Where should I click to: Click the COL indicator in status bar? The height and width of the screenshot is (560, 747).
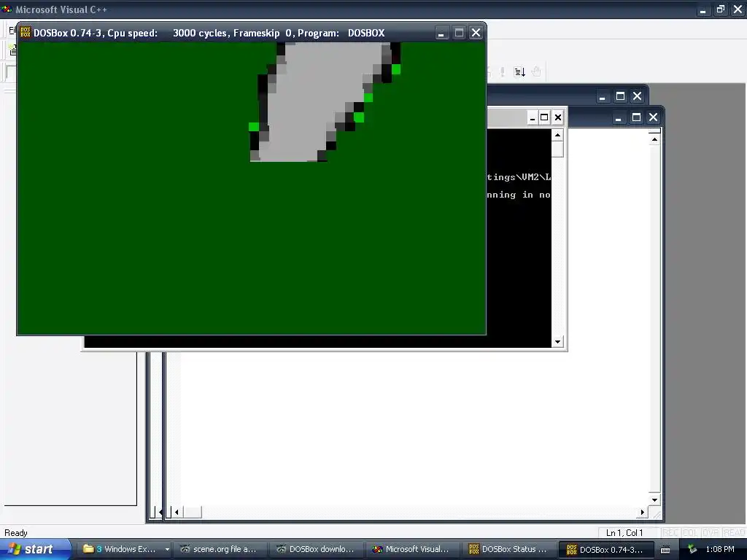(x=690, y=533)
